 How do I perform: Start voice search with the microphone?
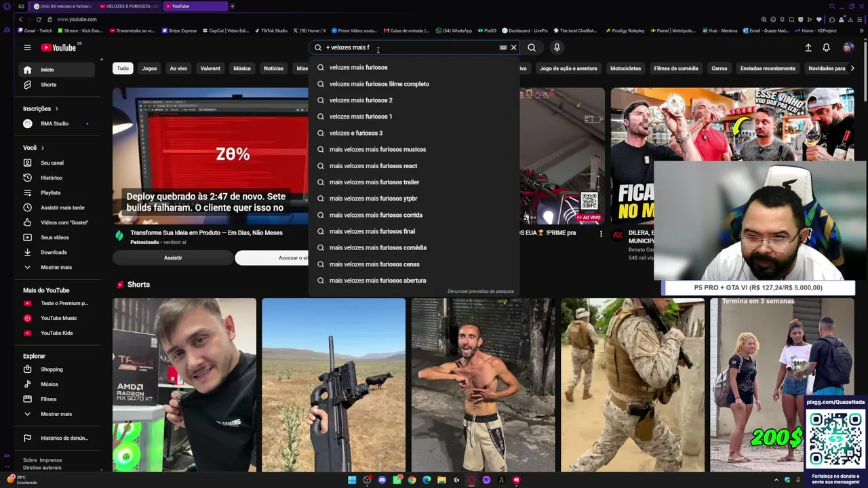[x=557, y=47]
